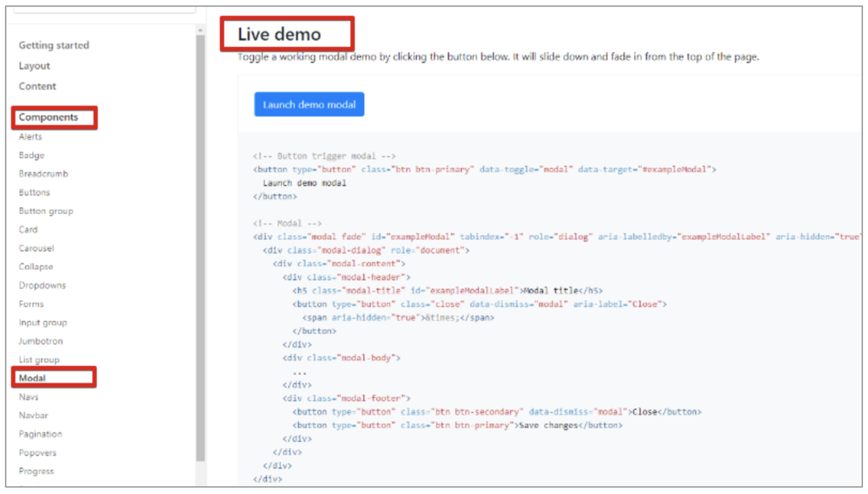Screen dimensions: 868x494
Task: Select Dropdowns in the sidebar
Action: tap(43, 286)
